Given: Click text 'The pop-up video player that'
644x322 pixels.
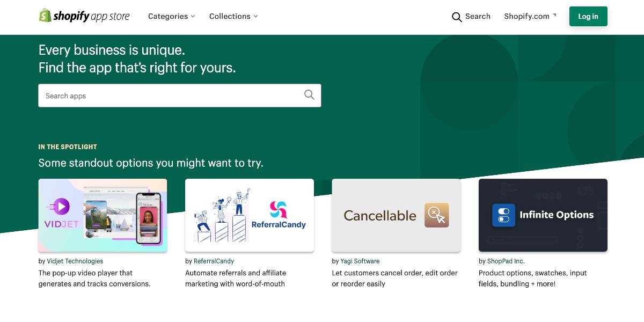Looking at the screenshot, I should coord(86,273).
